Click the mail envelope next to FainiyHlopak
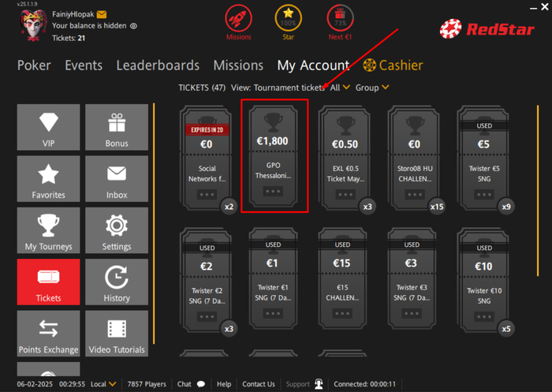This screenshot has height=392, width=552. (102, 14)
